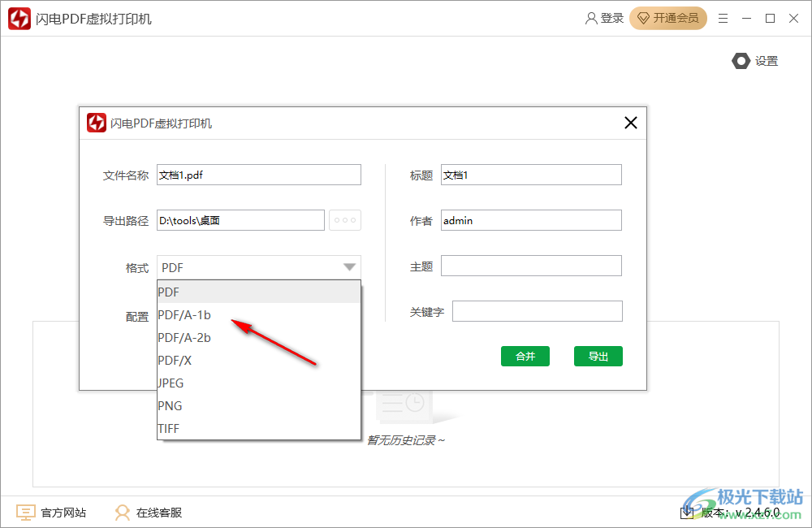
Task: Open the 设置 gear icon
Action: [x=741, y=61]
